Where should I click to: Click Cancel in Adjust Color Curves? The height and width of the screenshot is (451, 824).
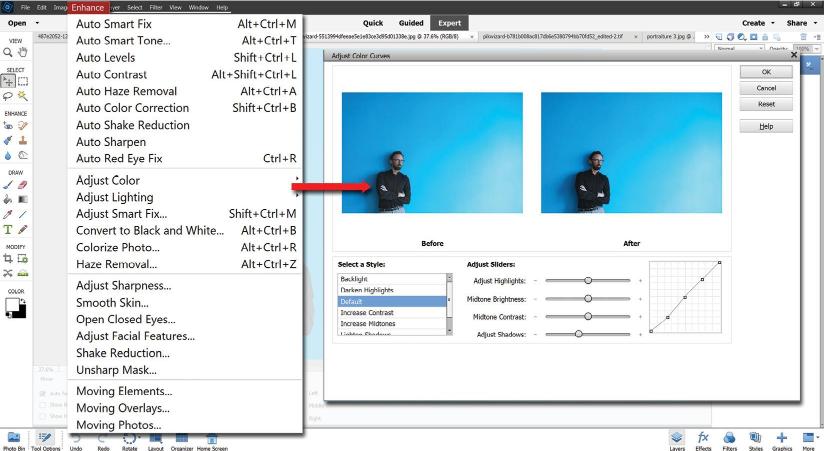pos(766,88)
